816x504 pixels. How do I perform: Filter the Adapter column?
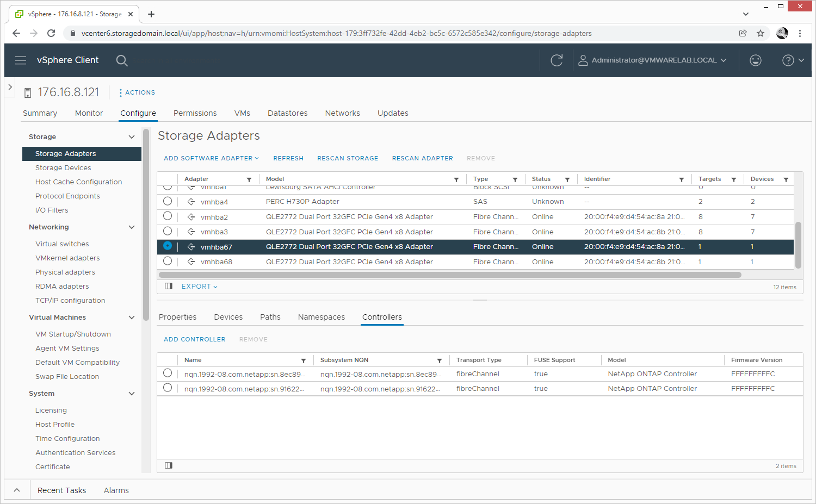249,179
